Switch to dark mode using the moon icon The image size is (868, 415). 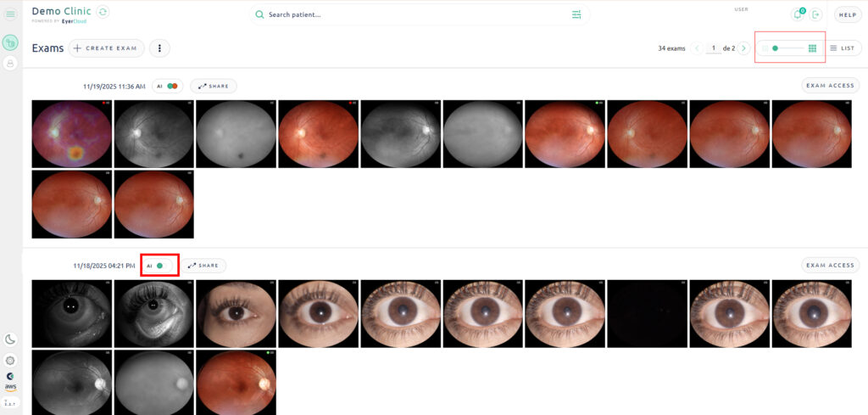tap(10, 339)
